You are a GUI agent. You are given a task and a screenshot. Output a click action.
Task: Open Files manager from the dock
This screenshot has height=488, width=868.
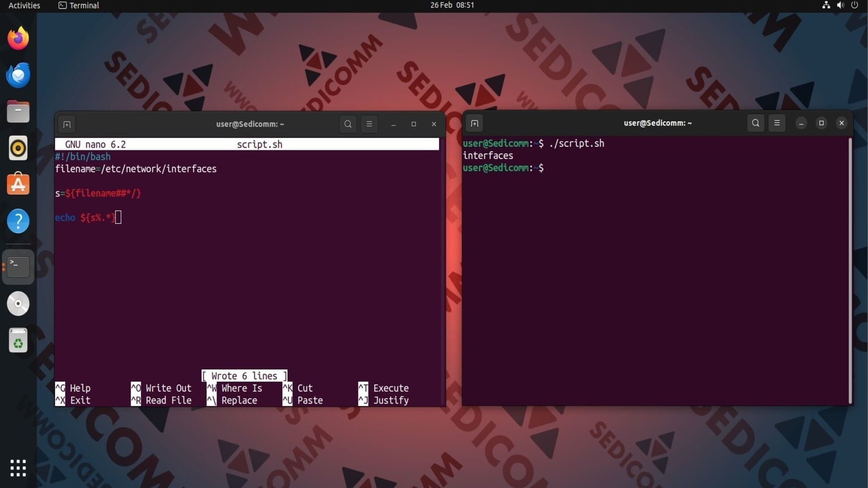[x=18, y=112]
